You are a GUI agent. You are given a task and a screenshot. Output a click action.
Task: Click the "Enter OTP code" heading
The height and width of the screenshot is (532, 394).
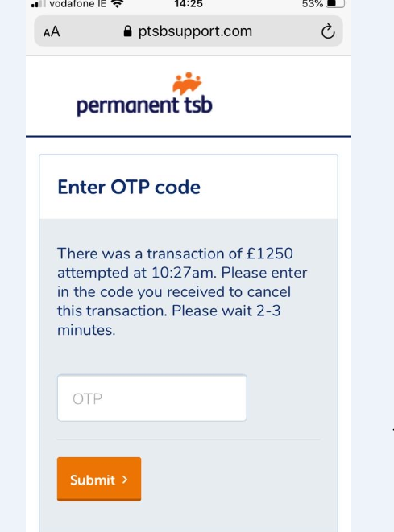pyautogui.click(x=129, y=187)
